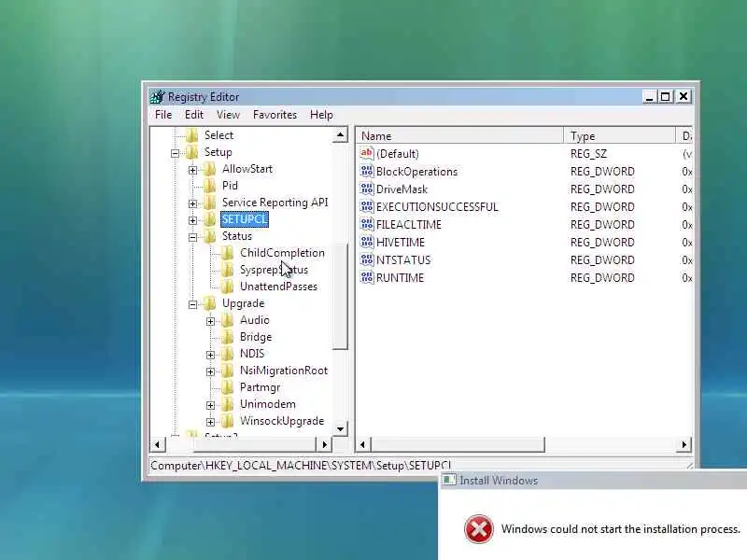Click the Service Reporting API folder icon
The width and height of the screenshot is (747, 560).
[x=209, y=203]
